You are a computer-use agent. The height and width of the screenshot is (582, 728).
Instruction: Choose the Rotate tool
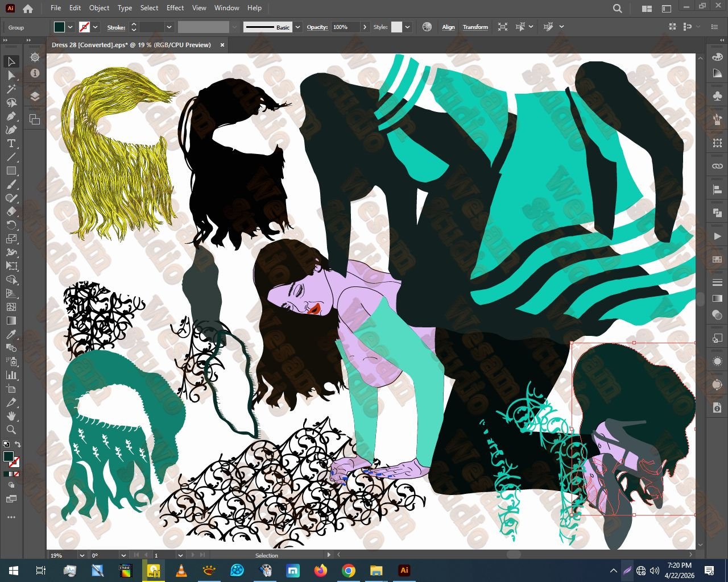click(11, 225)
